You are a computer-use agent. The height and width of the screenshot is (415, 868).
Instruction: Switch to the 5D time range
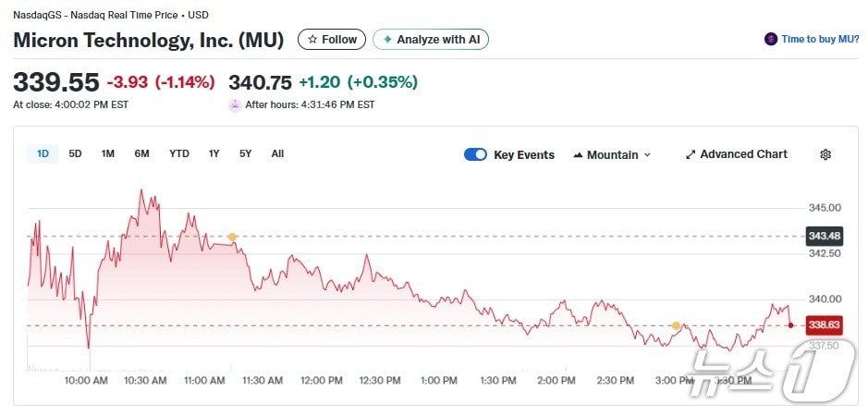pyautogui.click(x=76, y=153)
